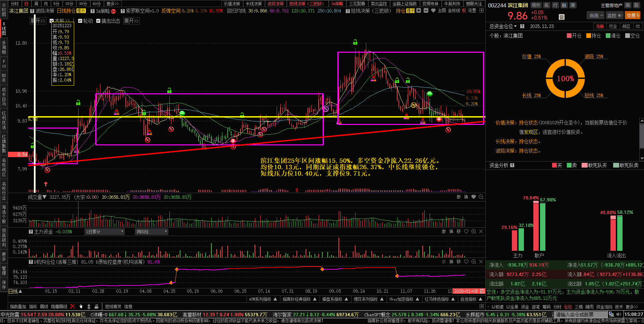
Task: Click the 指数叠加 button
Action: [x=18, y=307]
